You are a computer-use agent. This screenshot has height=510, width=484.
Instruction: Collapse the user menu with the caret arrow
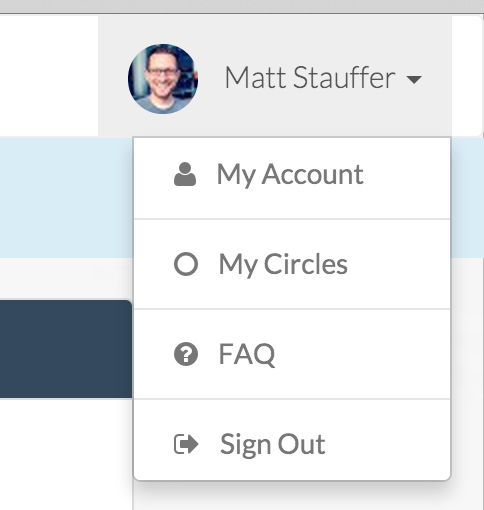click(414, 80)
